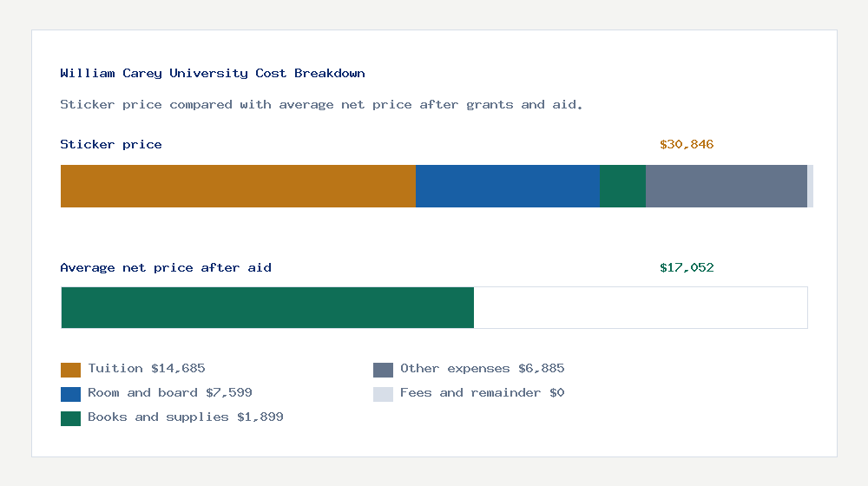This screenshot has width=868, height=486.
Task: Click the Average net price after aid heading
Action: tap(166, 268)
